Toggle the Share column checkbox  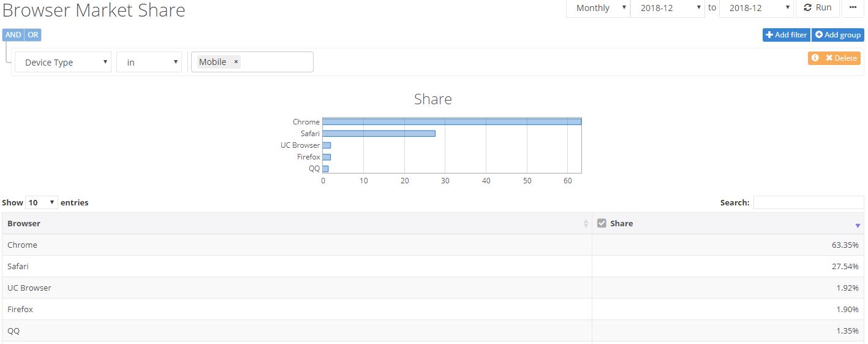602,223
